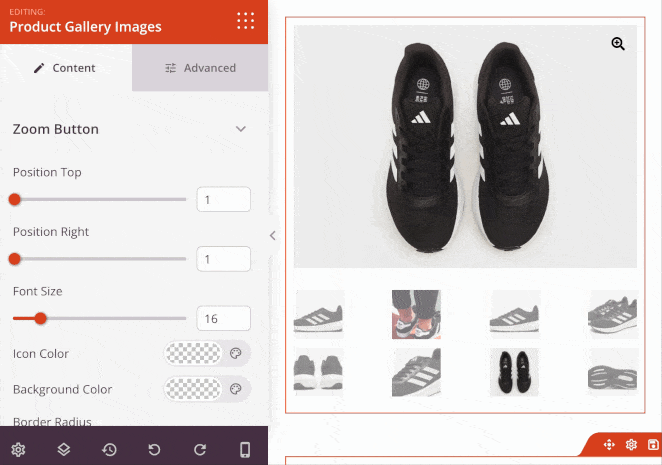Select third thumbnail in top row
Image resolution: width=662 pixels, height=465 pixels.
tap(514, 314)
